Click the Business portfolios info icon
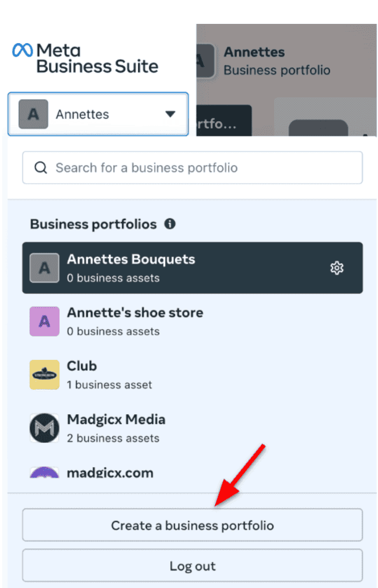Viewport: 378px width, 588px height. point(170,224)
